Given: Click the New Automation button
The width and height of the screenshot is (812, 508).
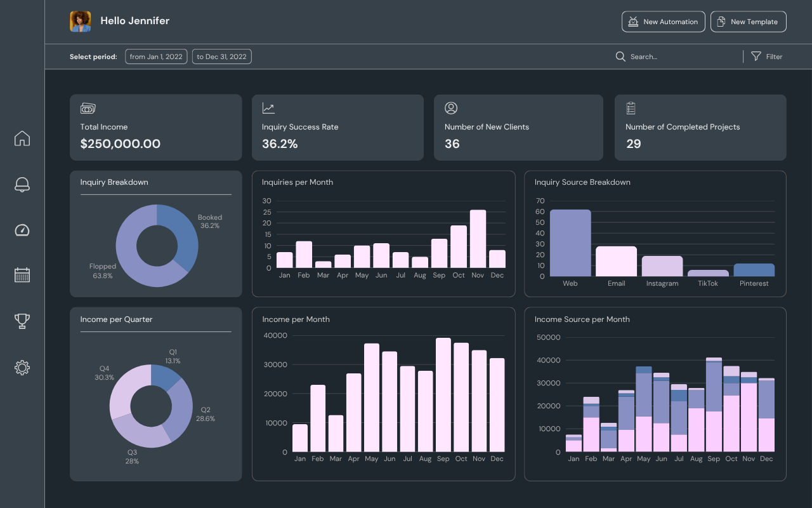Looking at the screenshot, I should click(x=663, y=22).
